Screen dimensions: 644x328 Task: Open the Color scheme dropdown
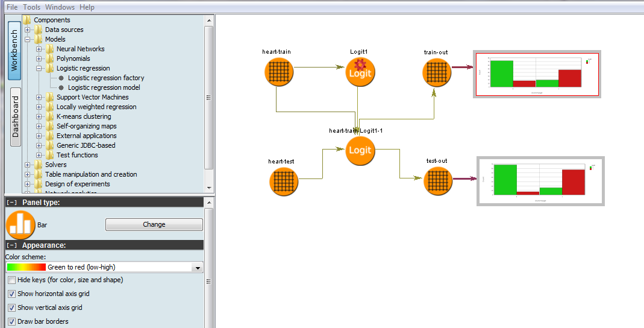(x=197, y=268)
